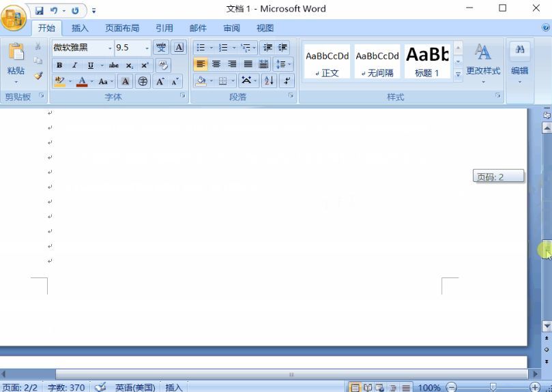Open the numbering list dropdown
Screen dimensions: 552x392
click(234, 48)
